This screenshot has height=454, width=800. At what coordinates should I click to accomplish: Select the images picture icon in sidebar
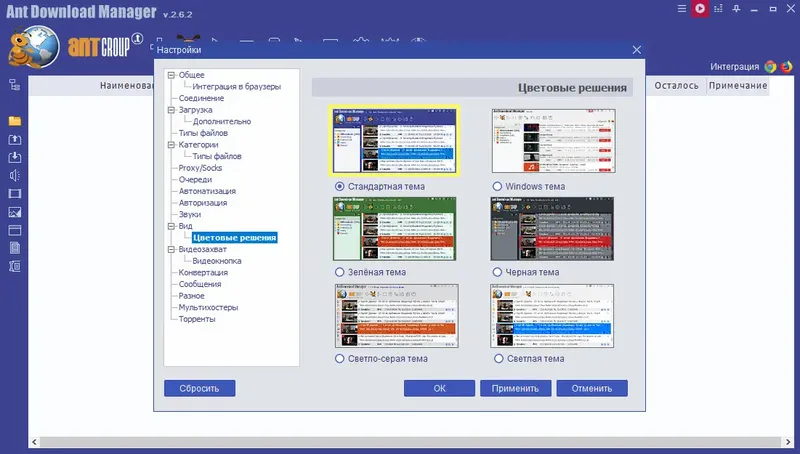15,212
